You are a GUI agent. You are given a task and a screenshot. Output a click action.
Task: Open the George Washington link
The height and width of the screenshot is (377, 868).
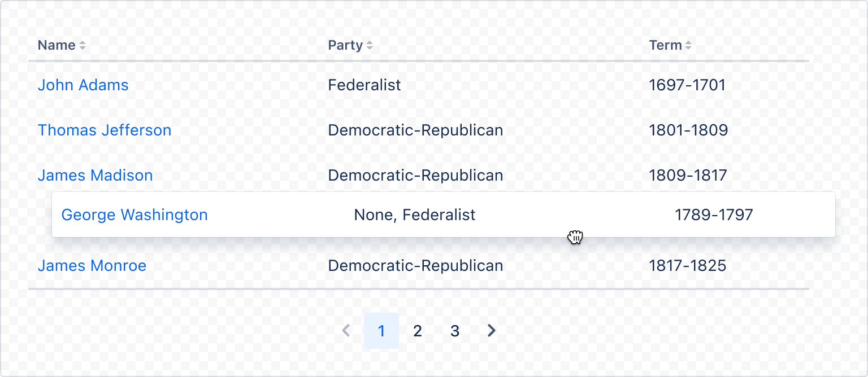[134, 214]
